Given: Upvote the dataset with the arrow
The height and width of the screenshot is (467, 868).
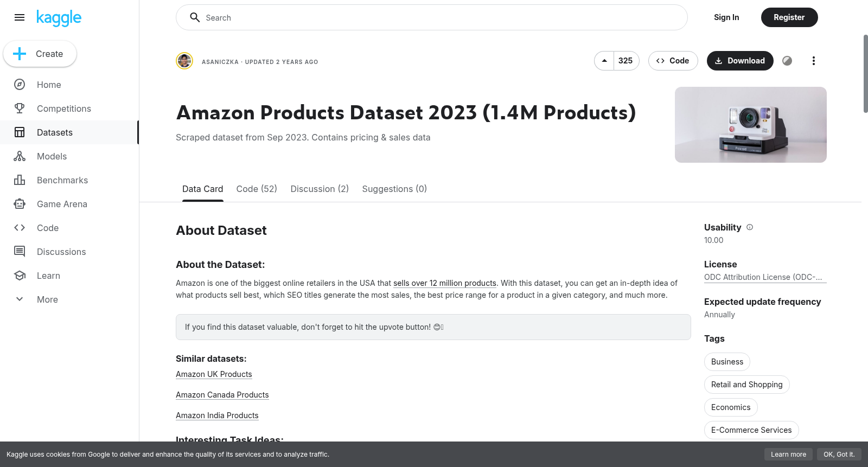Looking at the screenshot, I should click(x=604, y=61).
